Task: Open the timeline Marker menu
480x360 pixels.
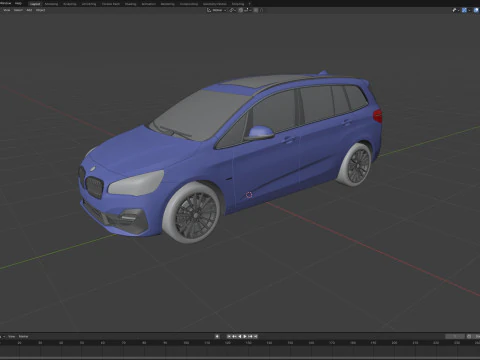Action: pyautogui.click(x=23, y=336)
